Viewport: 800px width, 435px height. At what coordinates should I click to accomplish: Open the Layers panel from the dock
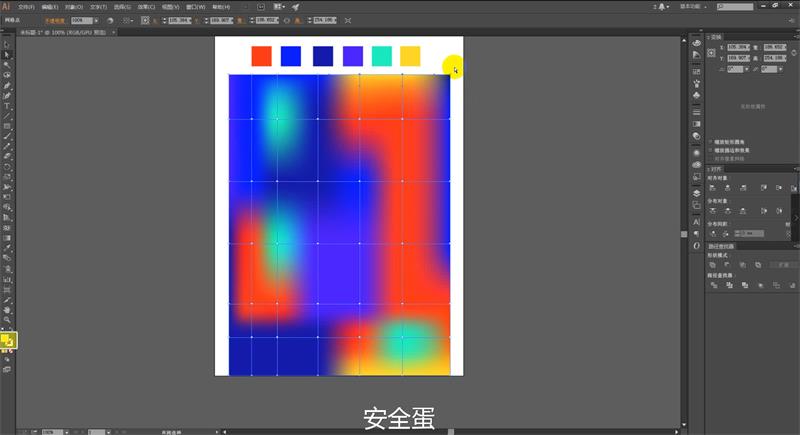(x=696, y=193)
